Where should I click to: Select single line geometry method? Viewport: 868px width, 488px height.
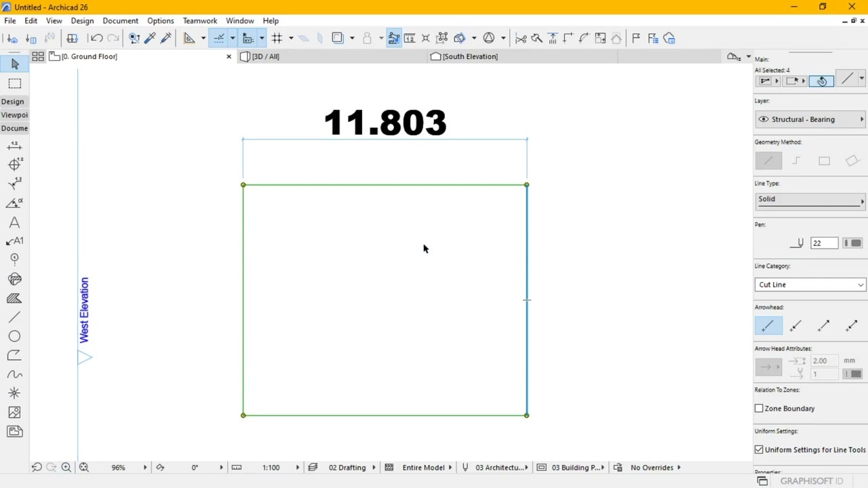768,161
